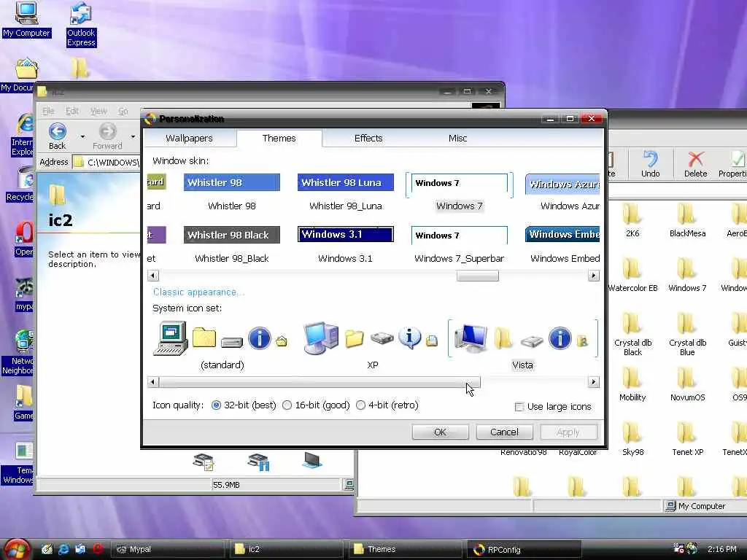The width and height of the screenshot is (747, 560).
Task: Open the My Documents desktop icon
Action: (x=18, y=75)
